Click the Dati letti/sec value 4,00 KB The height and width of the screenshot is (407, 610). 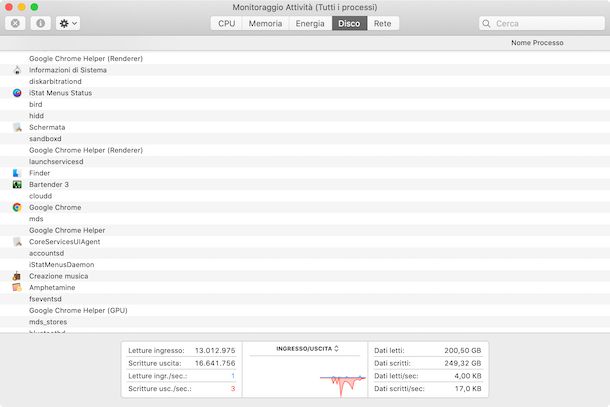[x=468, y=376]
